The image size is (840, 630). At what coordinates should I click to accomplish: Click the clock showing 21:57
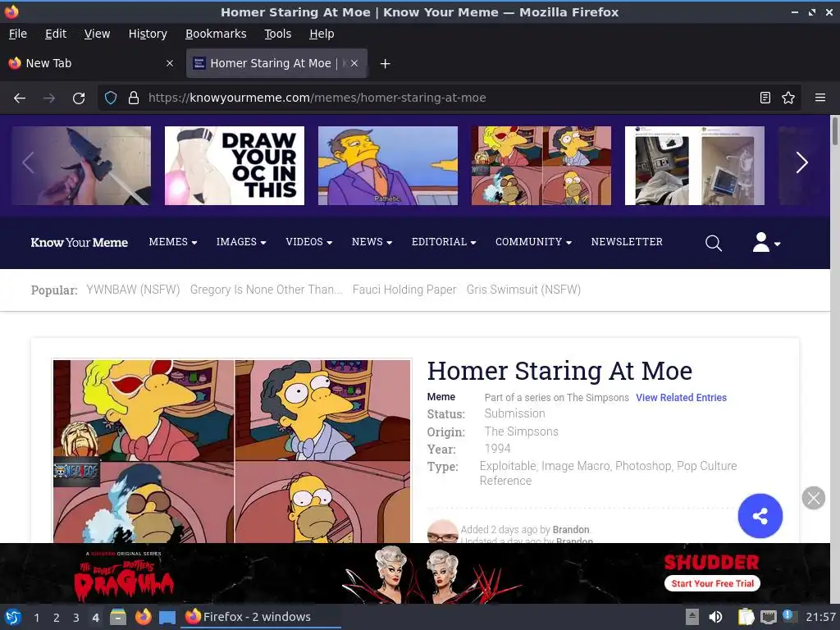(x=820, y=617)
